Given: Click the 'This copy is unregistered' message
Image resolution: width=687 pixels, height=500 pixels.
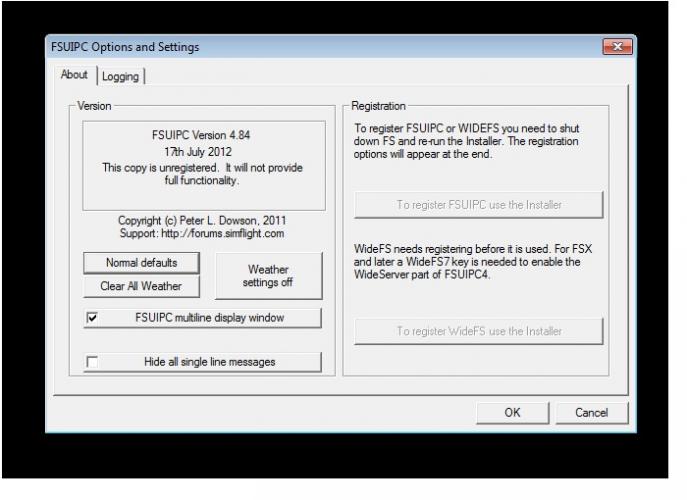Looking at the screenshot, I should click(202, 174).
